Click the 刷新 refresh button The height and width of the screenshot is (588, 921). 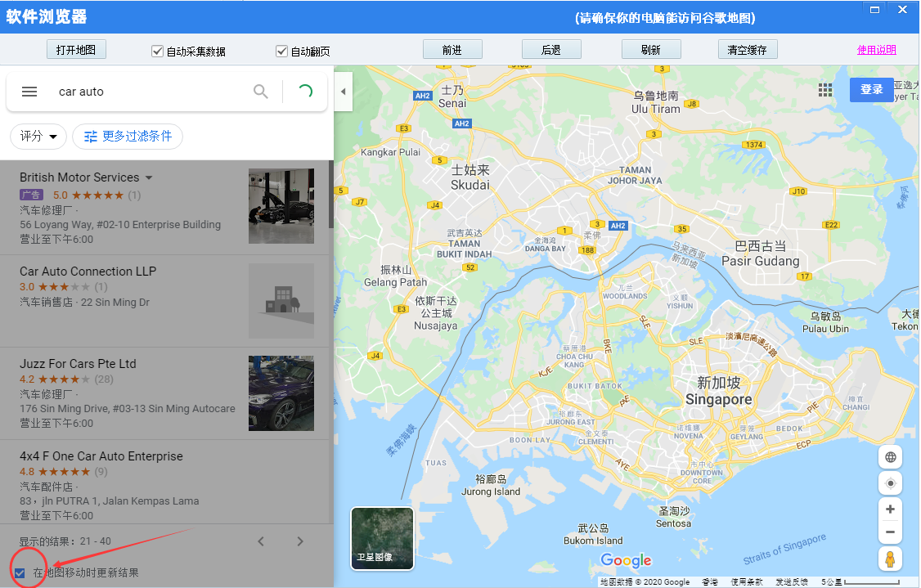[x=651, y=50]
